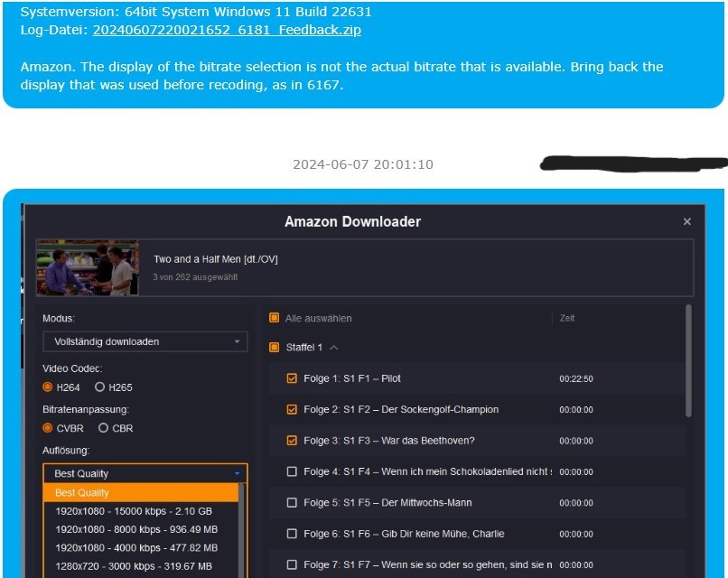Open the 20240607220021652_6181_Feedback.zip log link
728x578 pixels.
tap(227, 30)
